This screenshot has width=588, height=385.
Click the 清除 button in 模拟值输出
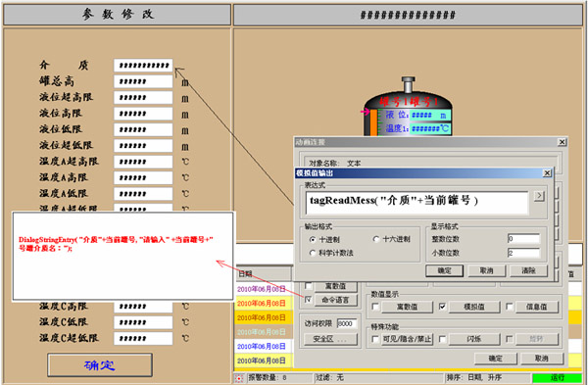528,270
